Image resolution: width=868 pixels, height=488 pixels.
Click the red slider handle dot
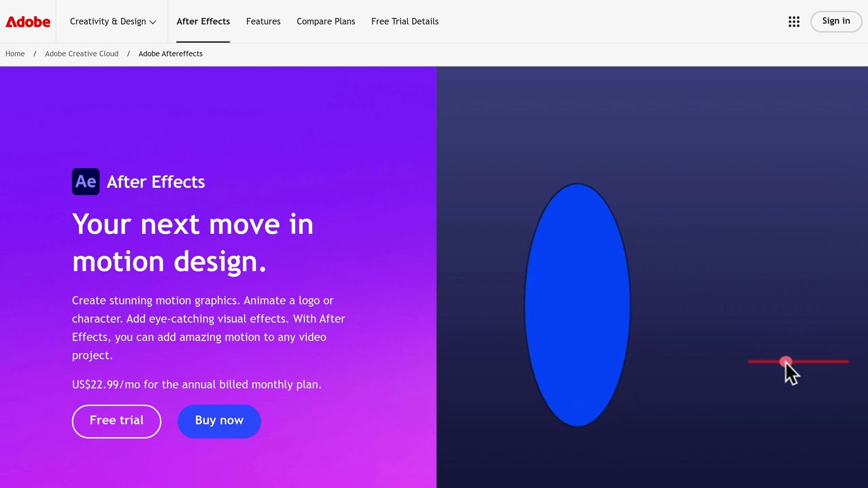785,361
